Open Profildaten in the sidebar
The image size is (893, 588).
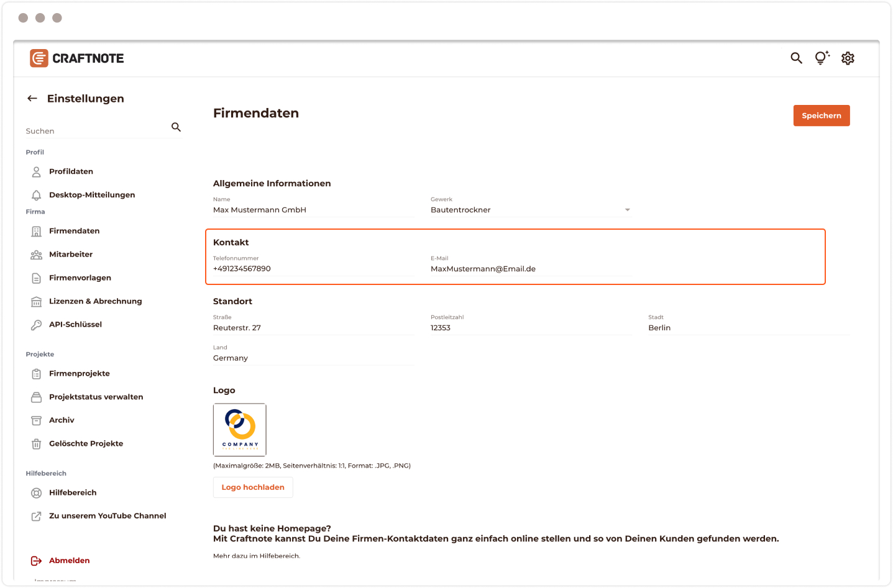(x=71, y=171)
